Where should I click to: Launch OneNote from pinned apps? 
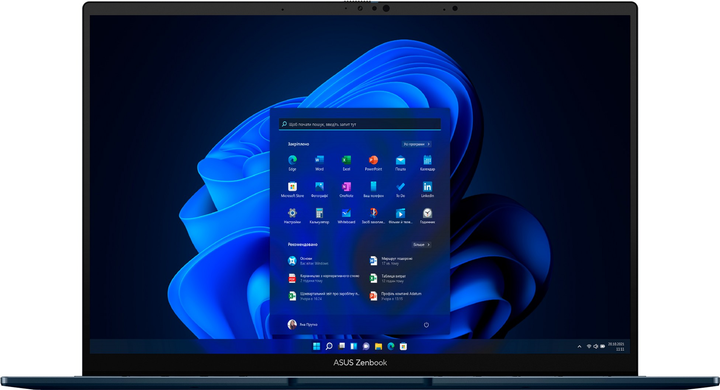point(346,187)
